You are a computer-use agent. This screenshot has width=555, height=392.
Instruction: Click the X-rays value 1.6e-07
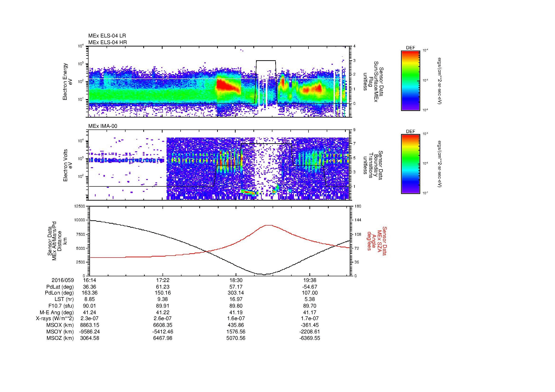[236, 318]
